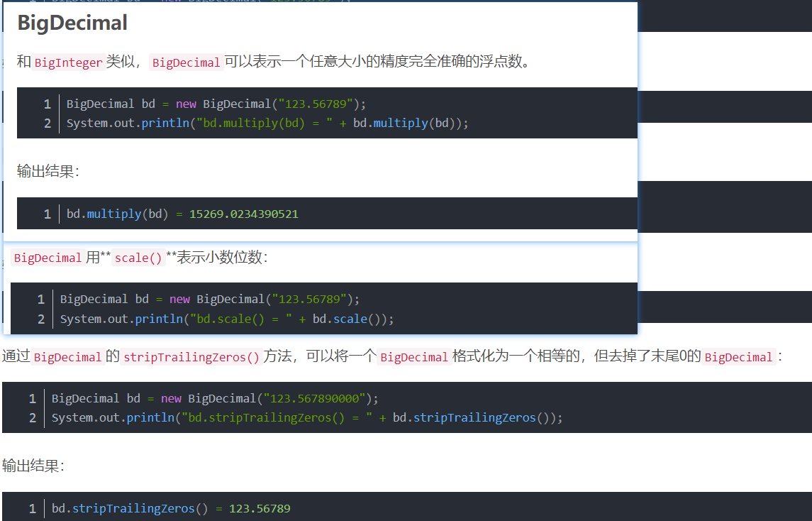Viewport: 812px width, 521px height.
Task: Select the BigInteger inline code link
Action: [69, 62]
